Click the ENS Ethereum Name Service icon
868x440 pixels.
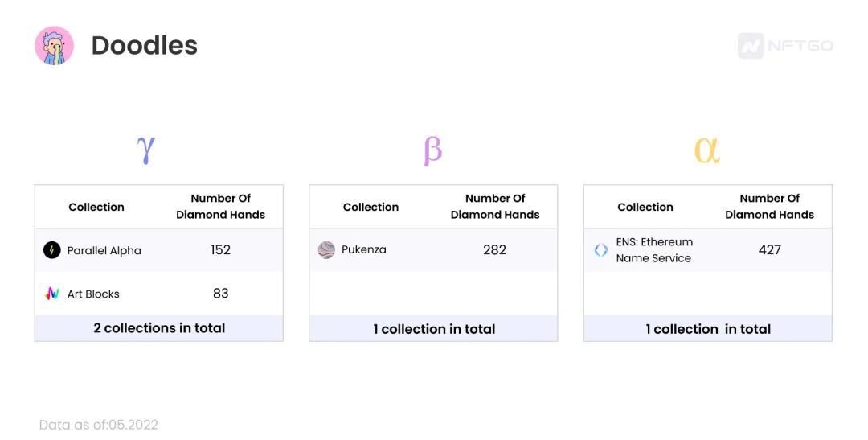(601, 250)
